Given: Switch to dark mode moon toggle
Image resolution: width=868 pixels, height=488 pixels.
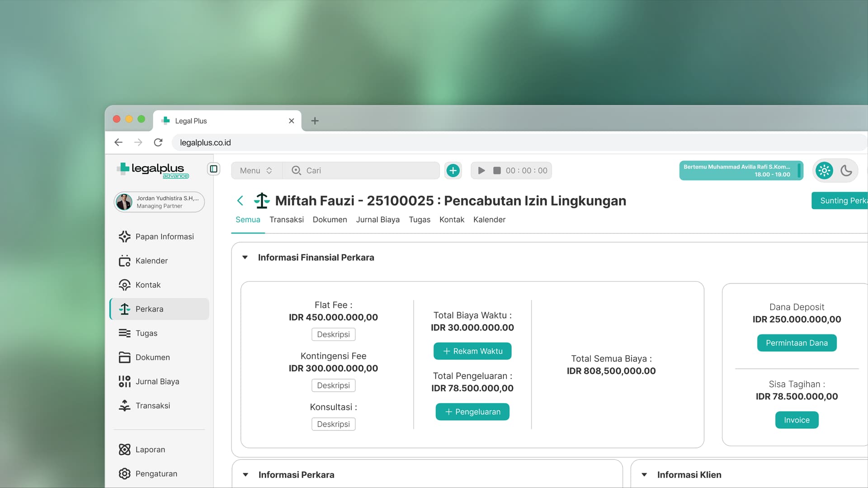Looking at the screenshot, I should click(846, 171).
